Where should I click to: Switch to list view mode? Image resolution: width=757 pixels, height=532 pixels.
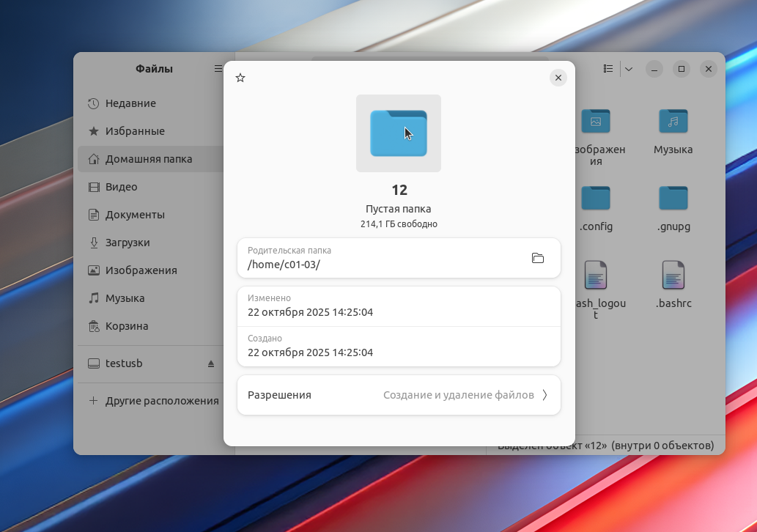(608, 69)
